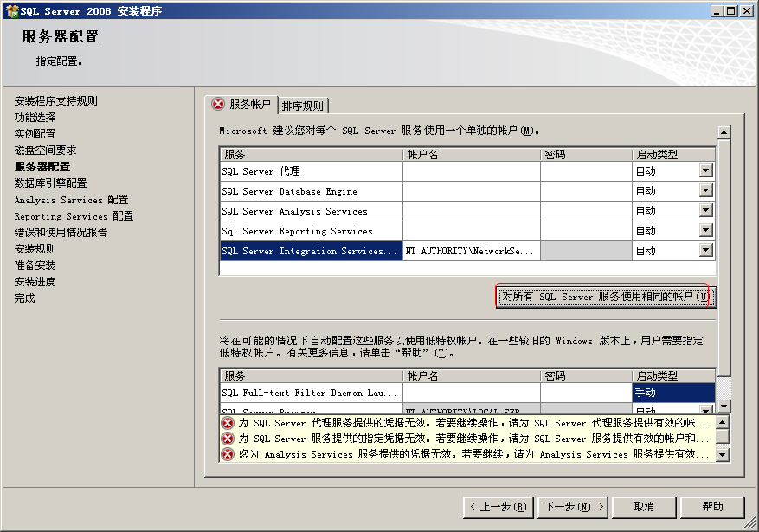Click the error icon beside the Analysis Services 凭据无效 message
This screenshot has height=532, width=759.
pos(228,455)
